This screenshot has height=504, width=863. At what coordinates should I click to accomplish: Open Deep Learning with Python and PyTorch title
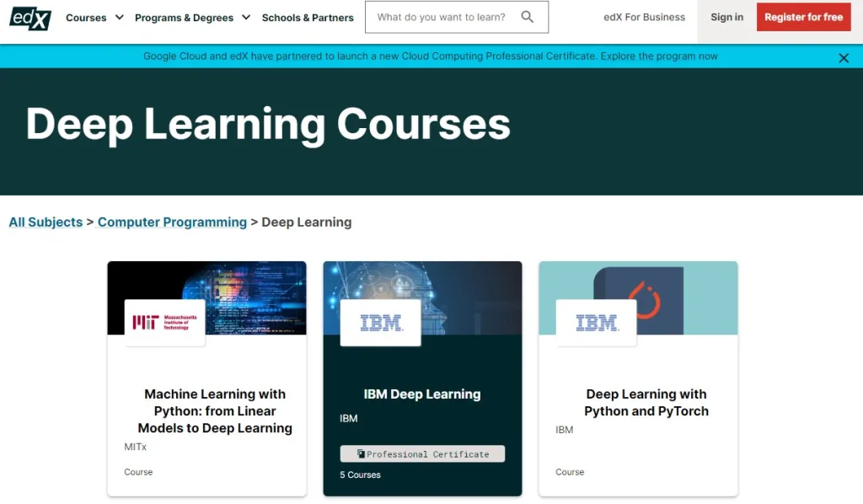(646, 403)
